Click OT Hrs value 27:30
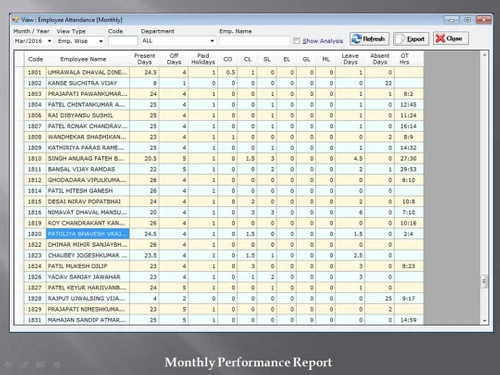 408,159
